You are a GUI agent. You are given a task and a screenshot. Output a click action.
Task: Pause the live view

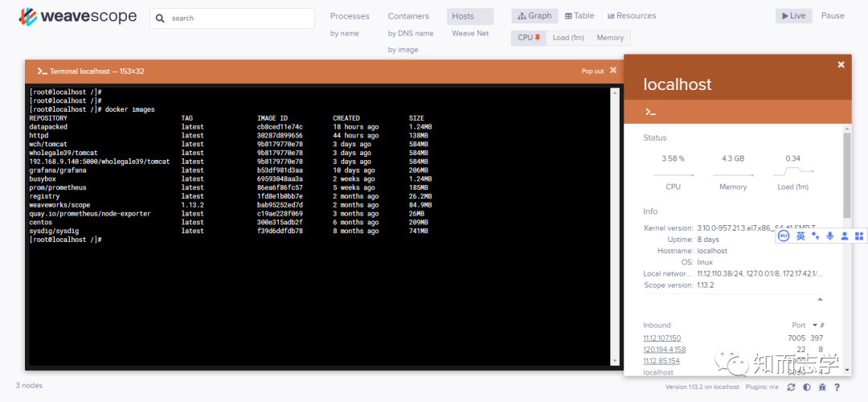(x=833, y=16)
